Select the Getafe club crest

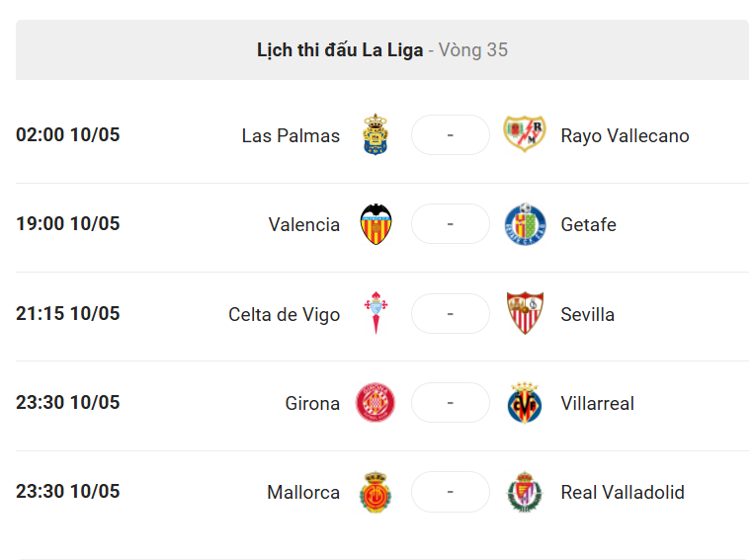(525, 224)
